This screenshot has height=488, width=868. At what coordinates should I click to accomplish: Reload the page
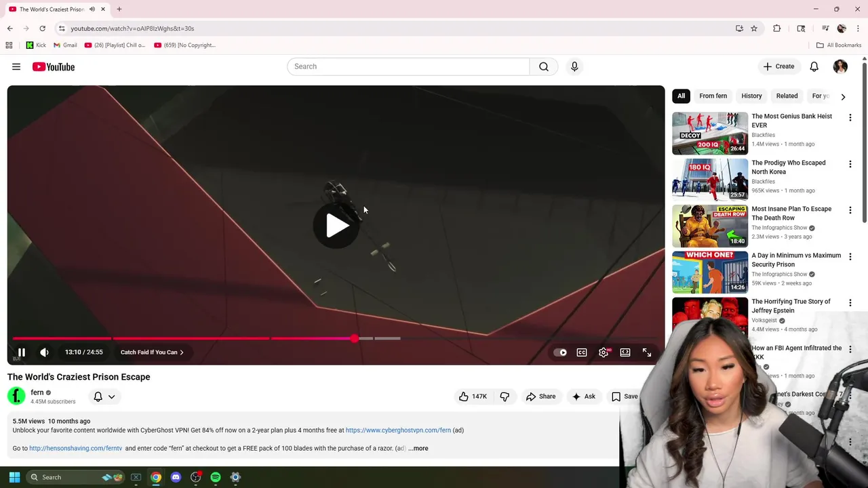(42, 28)
